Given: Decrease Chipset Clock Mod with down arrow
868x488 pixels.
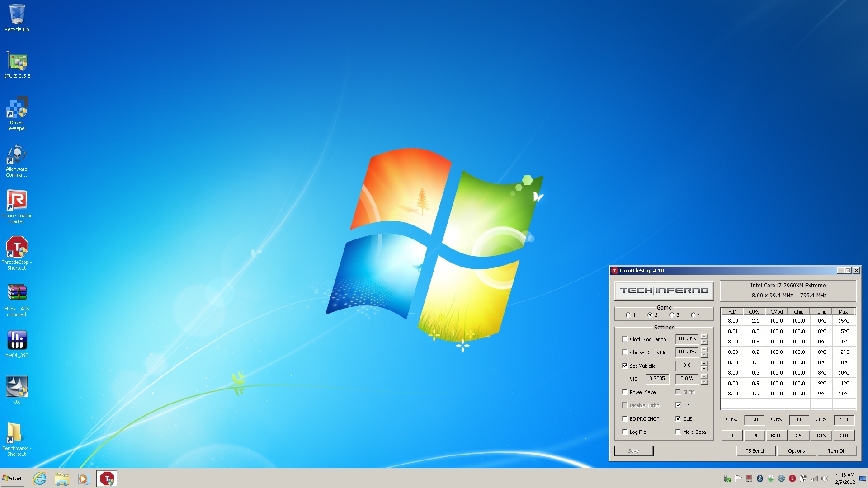Looking at the screenshot, I should pyautogui.click(x=704, y=355).
